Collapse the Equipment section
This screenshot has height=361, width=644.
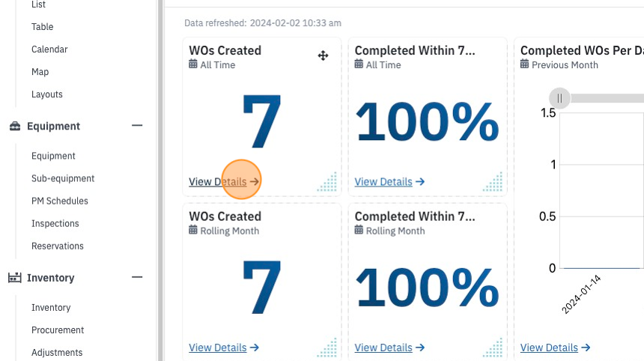coord(137,126)
